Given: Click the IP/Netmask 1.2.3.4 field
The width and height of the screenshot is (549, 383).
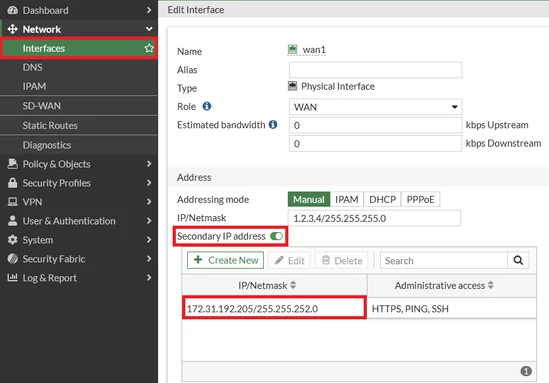Looking at the screenshot, I should click(x=374, y=218).
